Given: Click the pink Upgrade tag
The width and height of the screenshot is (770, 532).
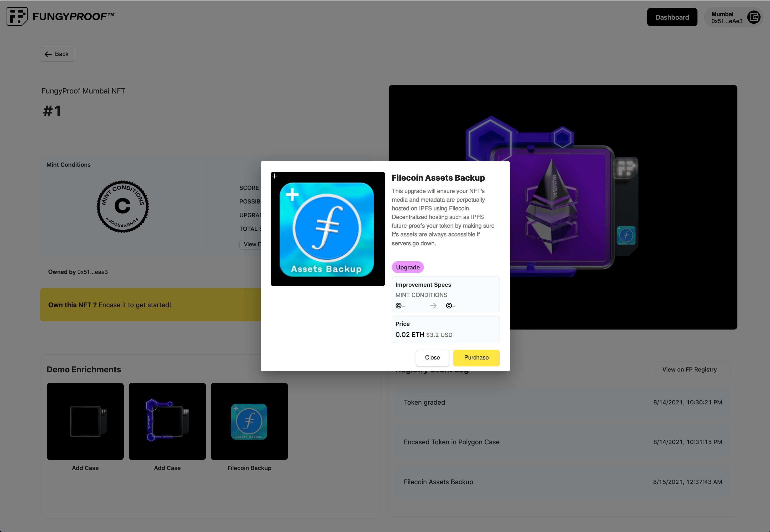Looking at the screenshot, I should click(408, 267).
